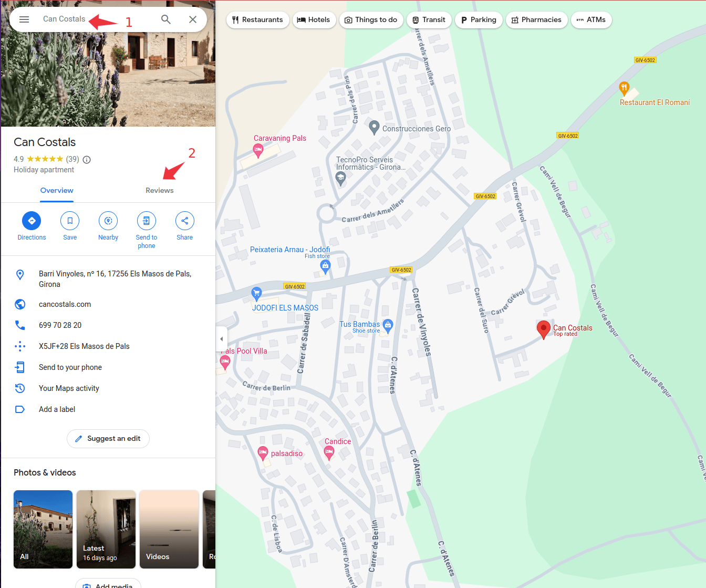Click the website globe icon
Screen dimensions: 706x588
click(20, 304)
